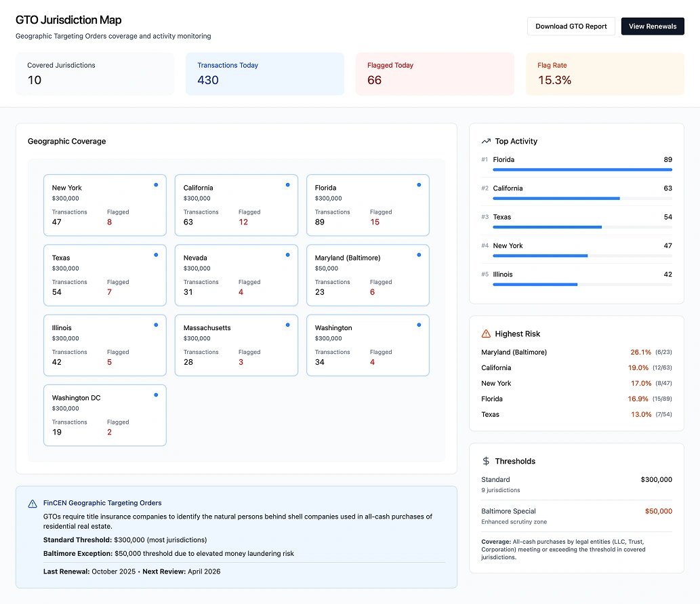Click the FinCEN info panel alert icon
The width and height of the screenshot is (700, 604).
(x=33, y=504)
